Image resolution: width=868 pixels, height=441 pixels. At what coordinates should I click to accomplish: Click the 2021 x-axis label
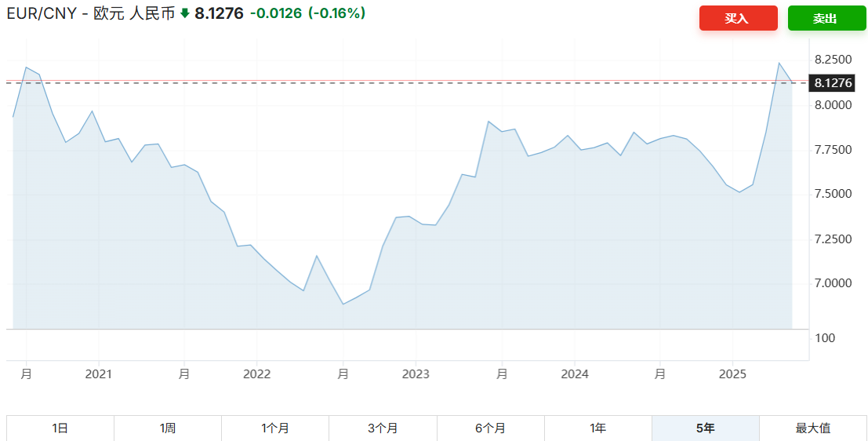98,374
